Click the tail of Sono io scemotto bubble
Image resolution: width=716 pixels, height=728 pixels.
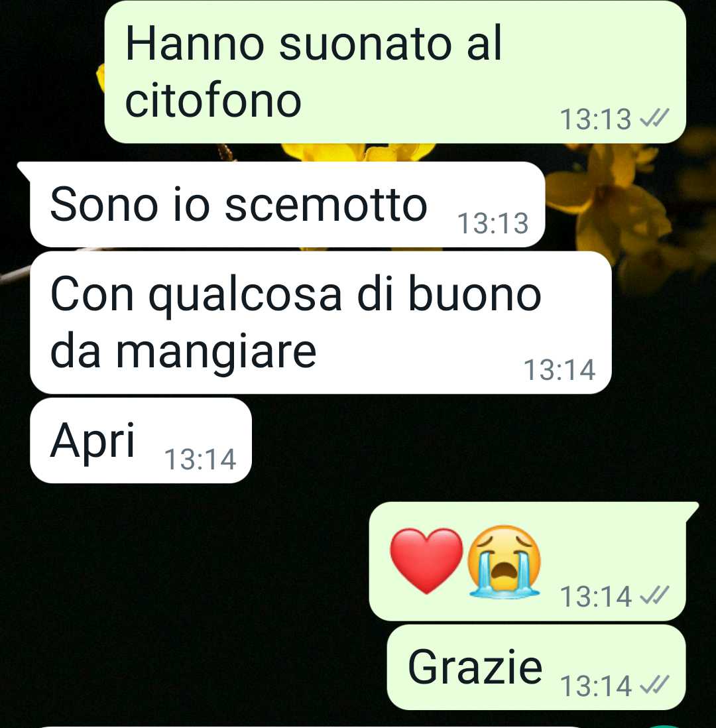coord(24,171)
